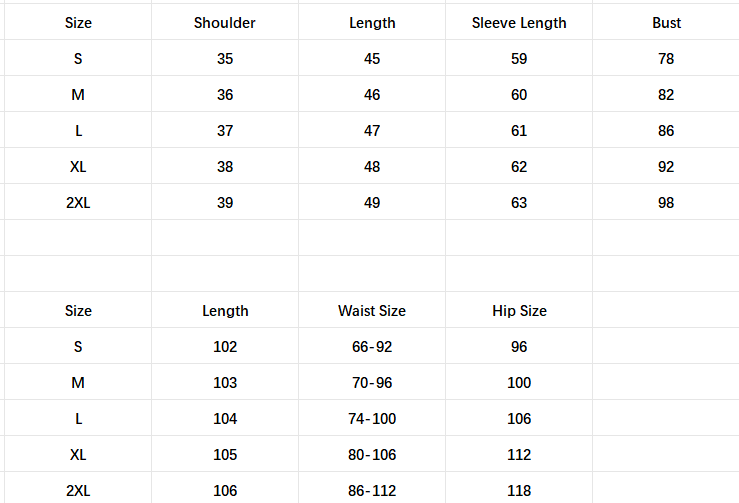Click the sleeve length cell showing 60
739x503 pixels.
(x=519, y=95)
